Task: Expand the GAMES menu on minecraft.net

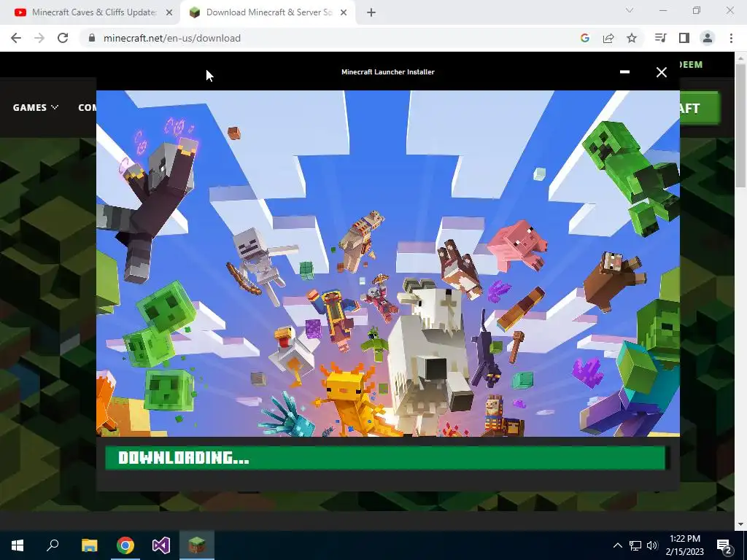Action: 35,108
